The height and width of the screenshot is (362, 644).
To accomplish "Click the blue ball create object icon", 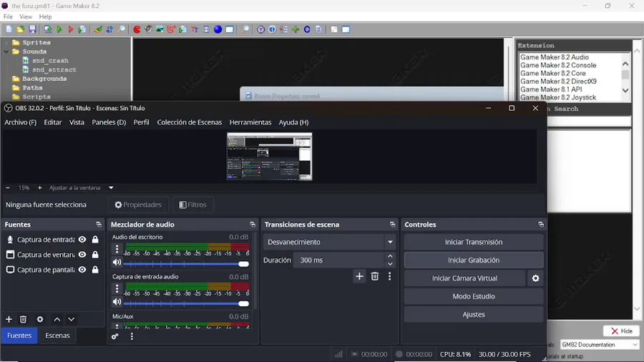I will 218,29.
